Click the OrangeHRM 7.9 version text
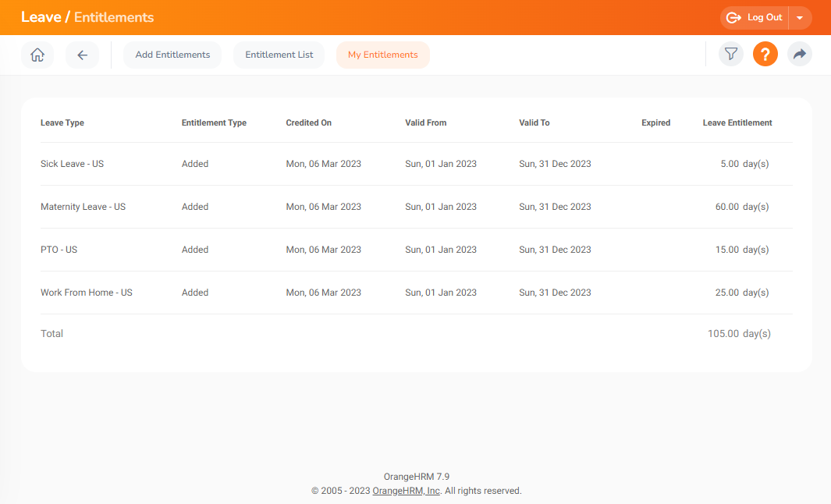The image size is (831, 504). pyautogui.click(x=417, y=477)
